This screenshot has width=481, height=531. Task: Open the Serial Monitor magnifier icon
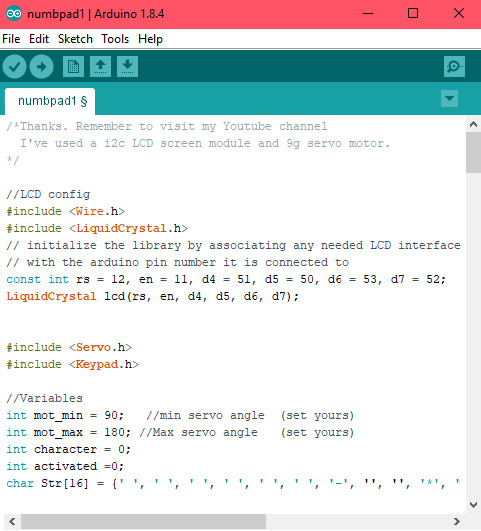pyautogui.click(x=454, y=67)
